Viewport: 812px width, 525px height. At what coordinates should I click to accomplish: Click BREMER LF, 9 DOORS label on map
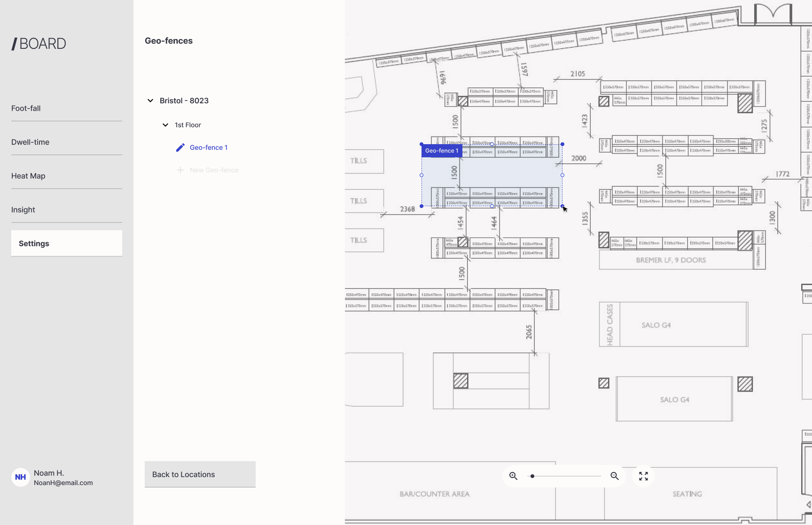[x=671, y=260]
